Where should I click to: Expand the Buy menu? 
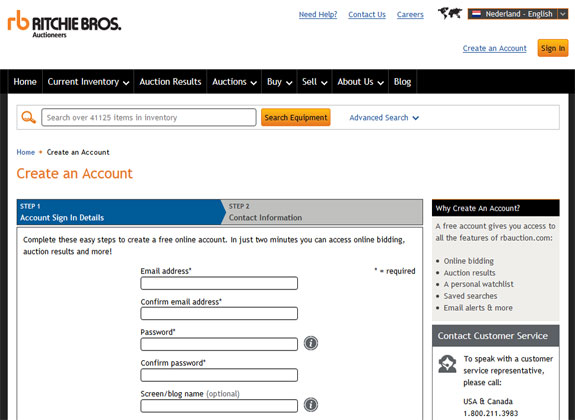[279, 82]
